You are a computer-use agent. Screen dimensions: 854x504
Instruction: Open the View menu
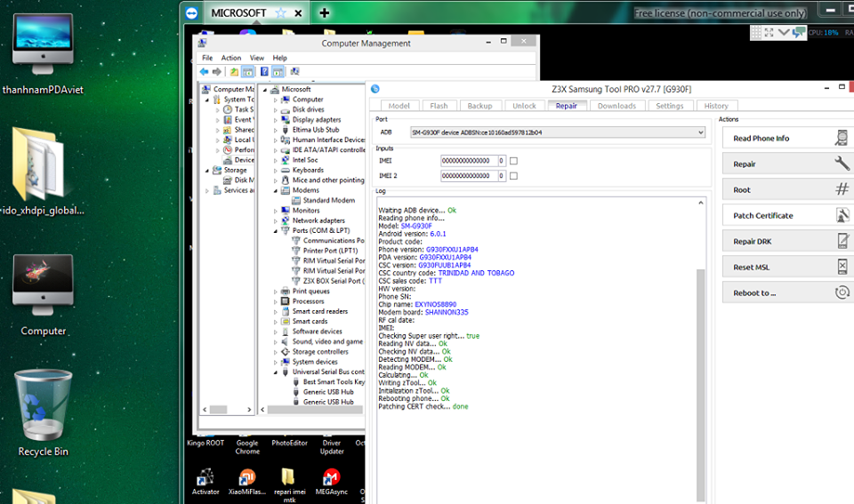256,58
